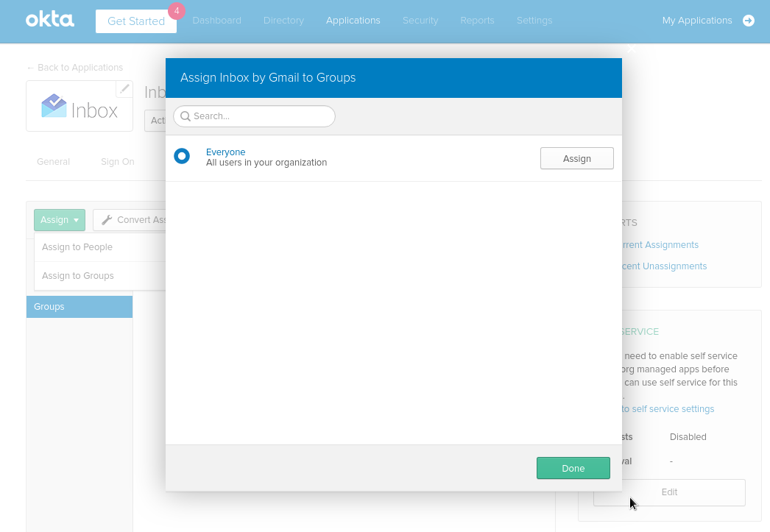Click 'All users in your organization' text
Screen dimensions: 770x532
click(x=266, y=163)
